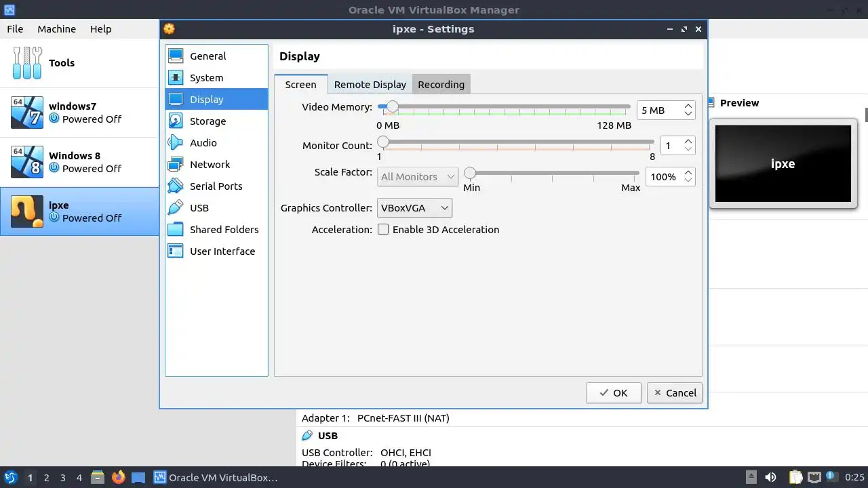Open the clipboard manager tray icon
This screenshot has height=488, width=868.
tap(795, 477)
